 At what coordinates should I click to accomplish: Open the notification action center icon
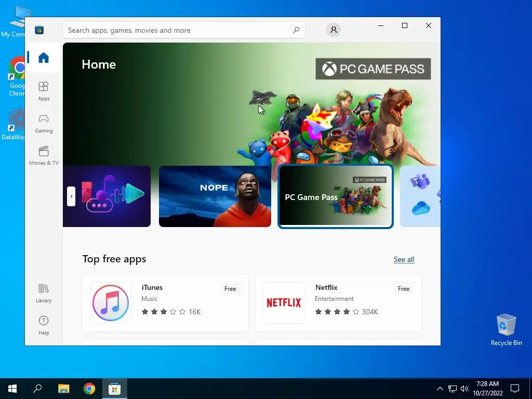[515, 389]
